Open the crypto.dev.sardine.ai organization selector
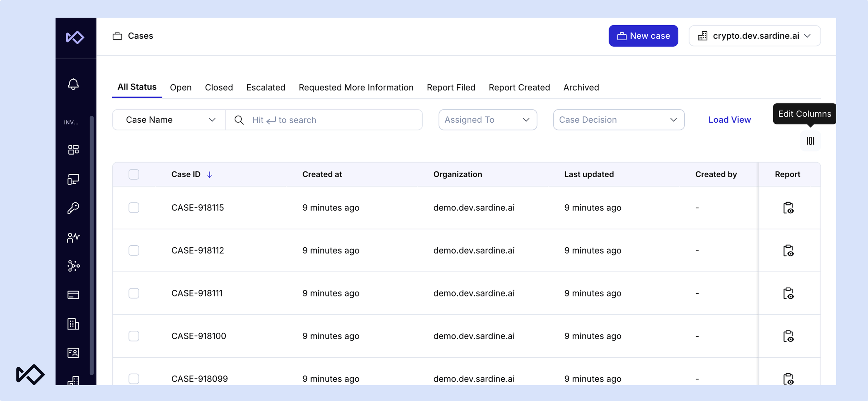This screenshot has width=868, height=401. coord(754,36)
